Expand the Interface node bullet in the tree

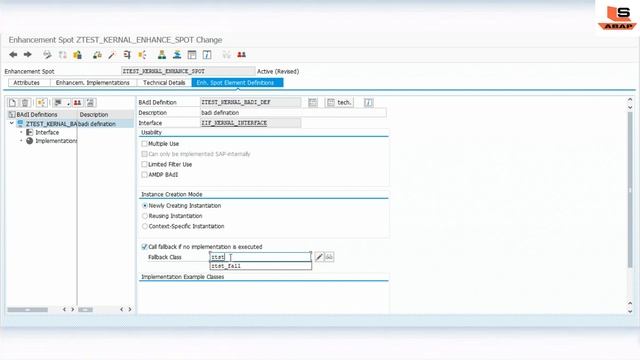point(21,132)
